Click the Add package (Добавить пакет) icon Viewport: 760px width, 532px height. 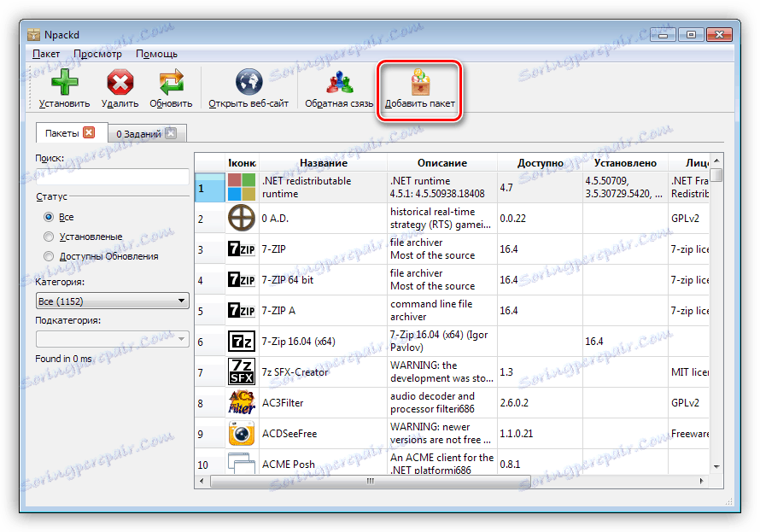click(420, 82)
